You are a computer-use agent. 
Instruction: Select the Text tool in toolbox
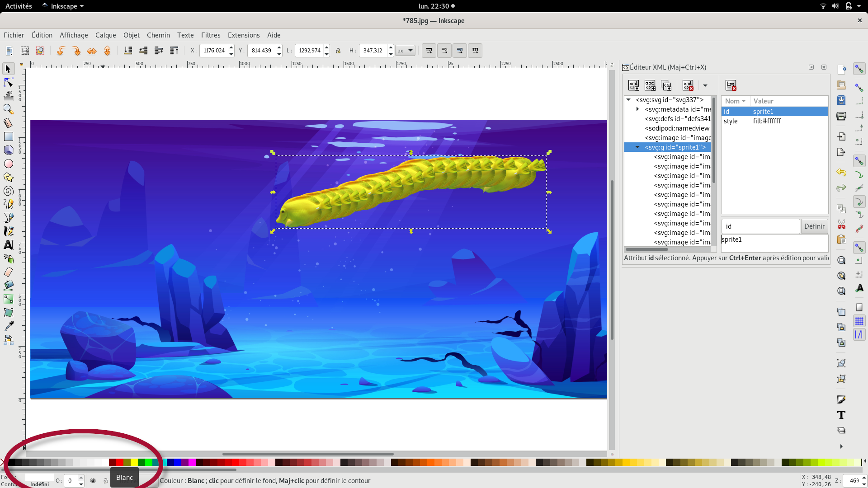tap(8, 245)
